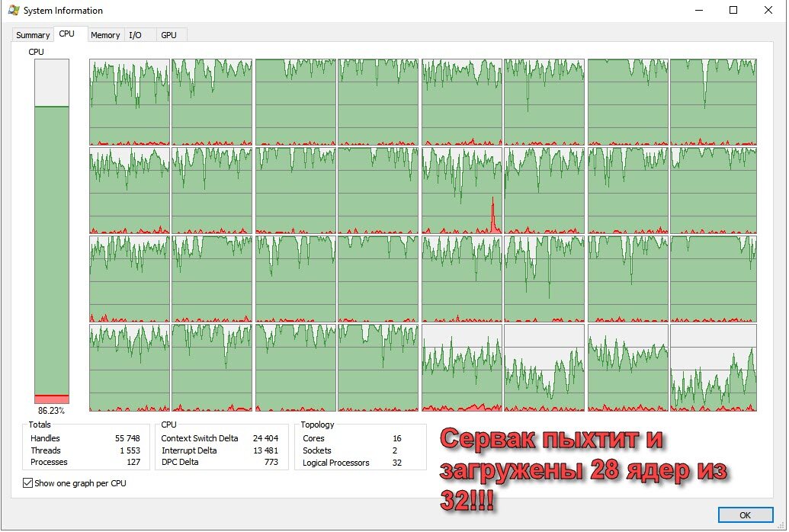Click the Topology group heading
789x532 pixels.
click(x=318, y=425)
